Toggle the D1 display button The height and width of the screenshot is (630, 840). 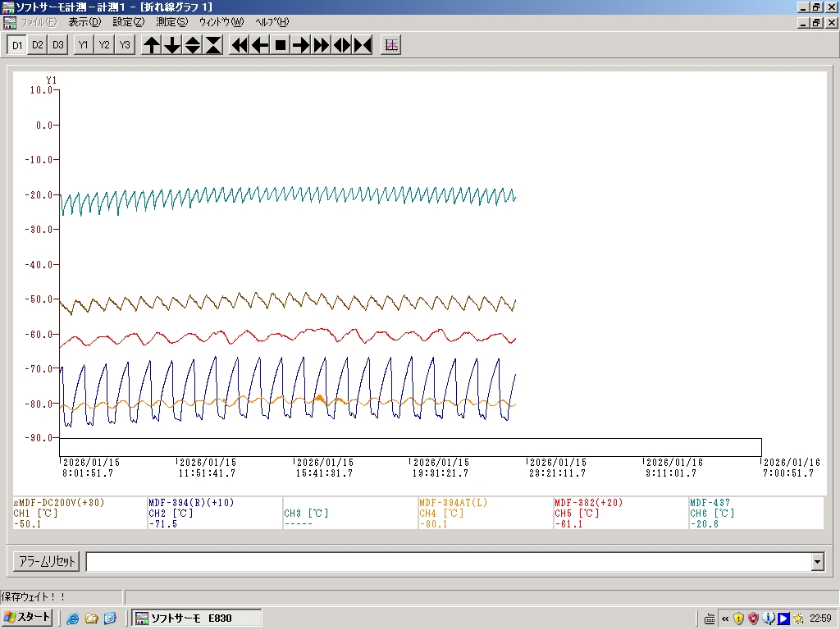tap(17, 45)
